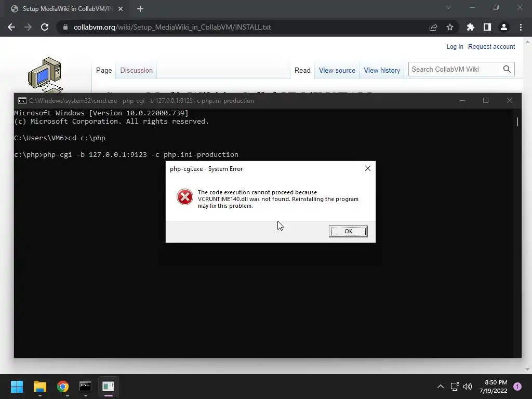
Task: Open the notification badge in the tray
Action: tap(517, 387)
